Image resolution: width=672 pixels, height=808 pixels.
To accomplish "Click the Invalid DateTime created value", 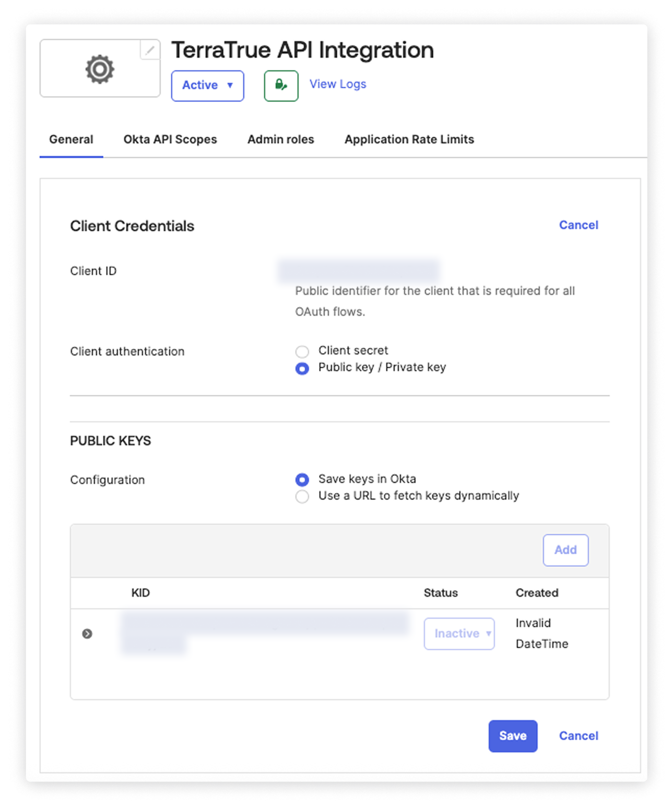I will point(542,634).
